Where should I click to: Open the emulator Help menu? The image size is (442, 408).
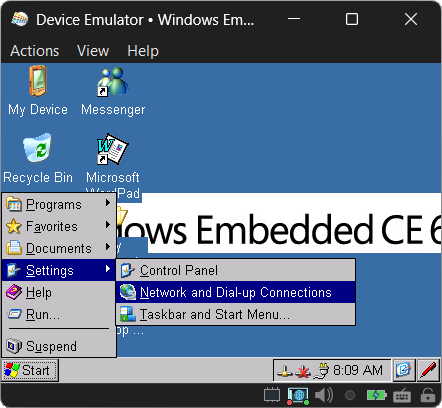click(143, 51)
